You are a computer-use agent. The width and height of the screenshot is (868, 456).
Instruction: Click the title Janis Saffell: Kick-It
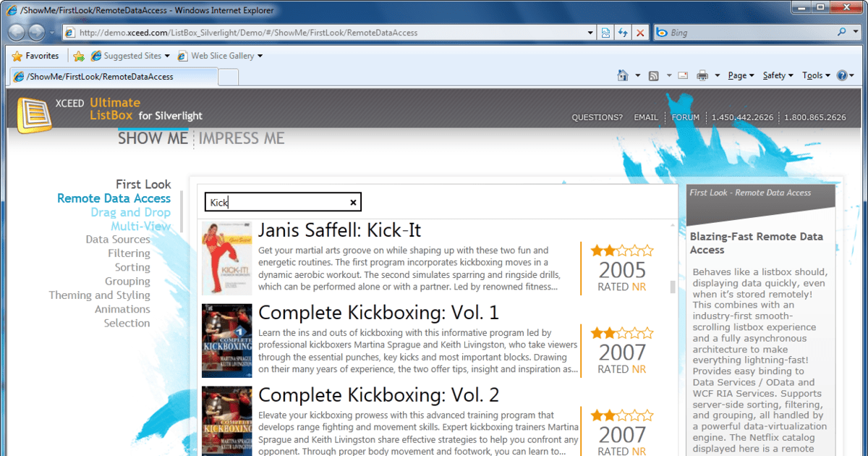pyautogui.click(x=340, y=230)
